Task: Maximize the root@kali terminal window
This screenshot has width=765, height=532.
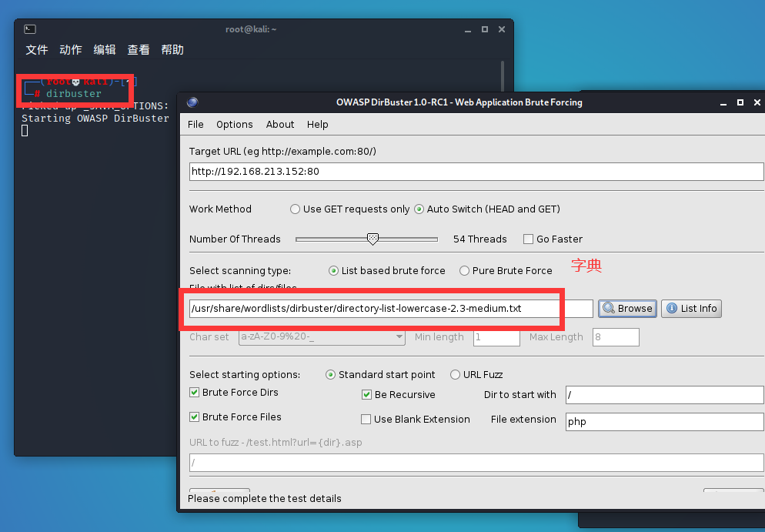Action: 484,29
